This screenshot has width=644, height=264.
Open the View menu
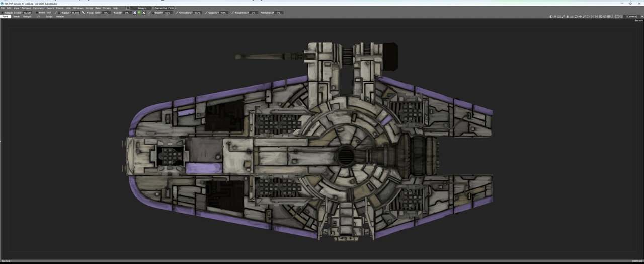(x=16, y=8)
